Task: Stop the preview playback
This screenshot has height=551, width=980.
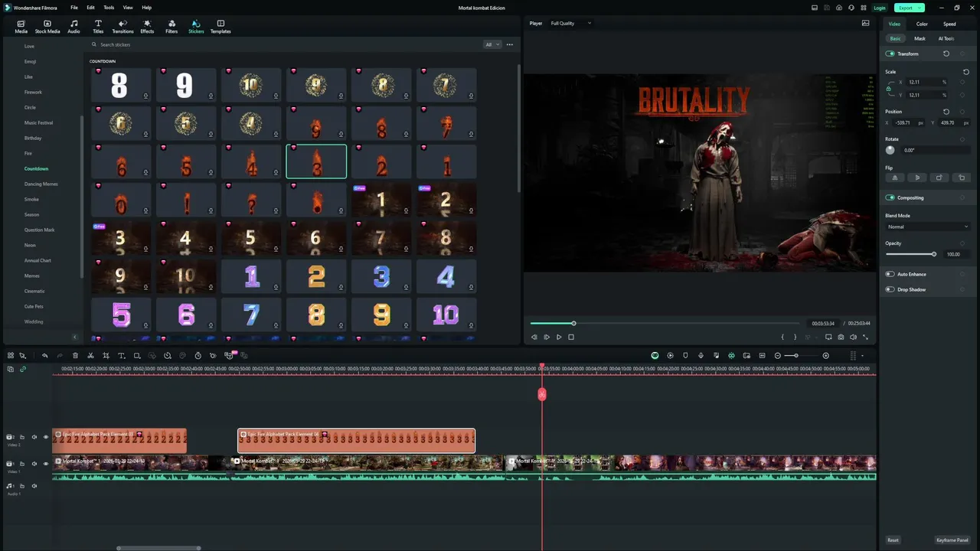Action: coord(571,337)
